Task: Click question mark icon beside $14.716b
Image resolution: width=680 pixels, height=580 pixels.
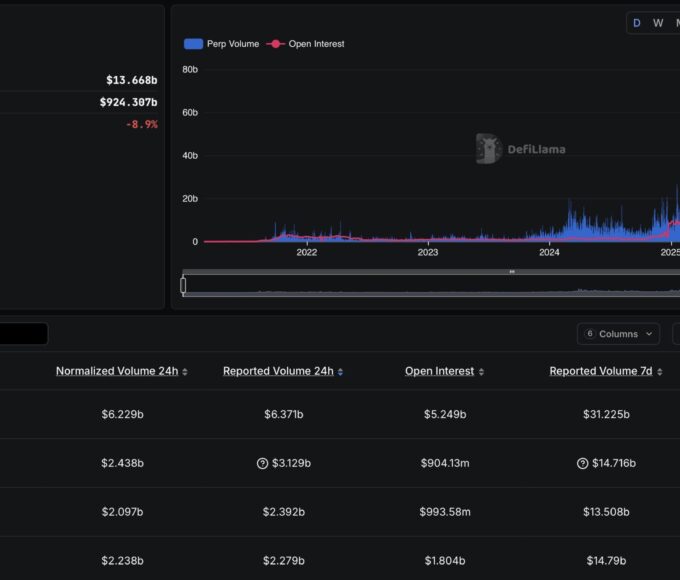Action: (x=583, y=463)
